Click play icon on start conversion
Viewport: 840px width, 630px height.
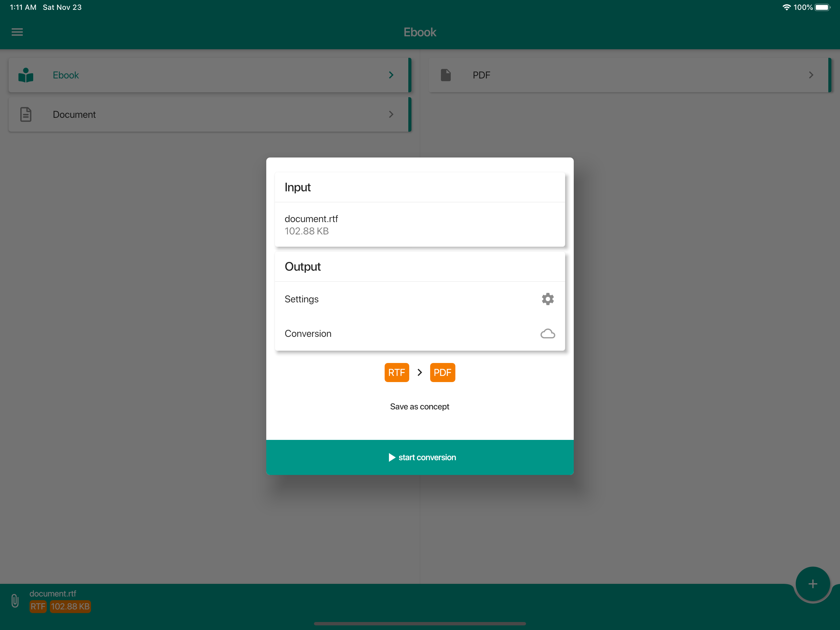pyautogui.click(x=391, y=457)
